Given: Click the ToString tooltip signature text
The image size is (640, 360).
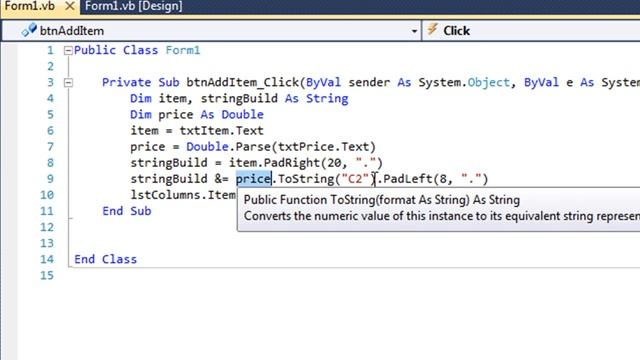Looking at the screenshot, I should pyautogui.click(x=382, y=200).
